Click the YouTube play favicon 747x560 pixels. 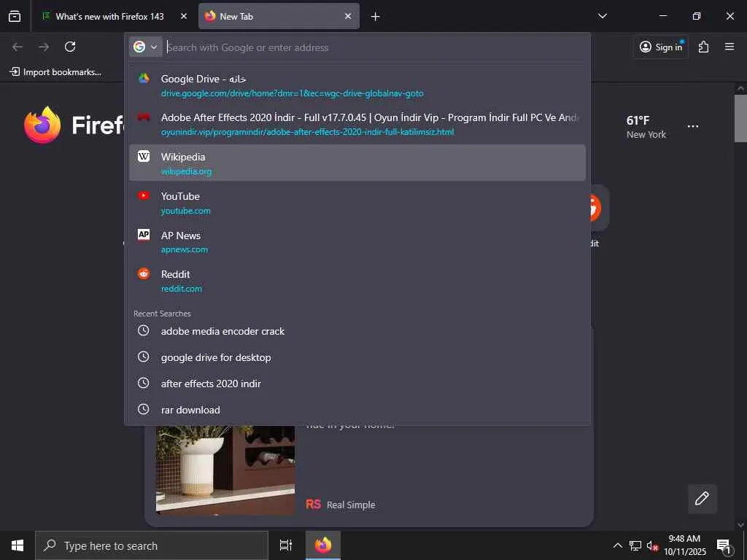pyautogui.click(x=144, y=195)
